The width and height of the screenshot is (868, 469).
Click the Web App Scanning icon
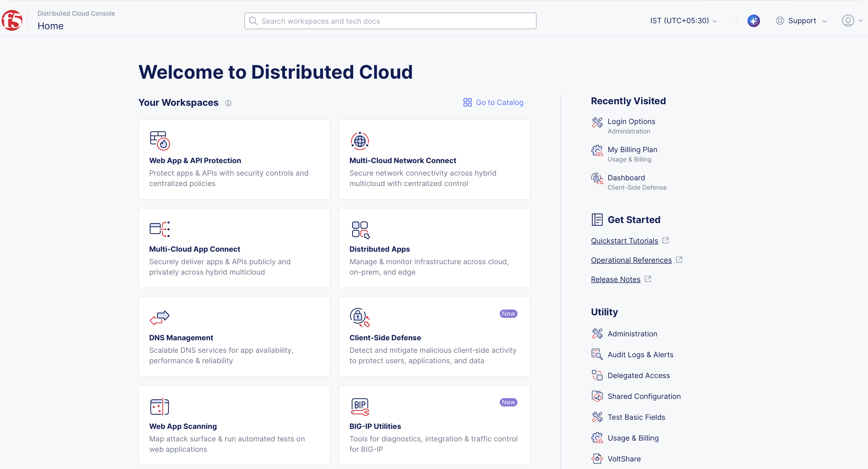tap(159, 407)
